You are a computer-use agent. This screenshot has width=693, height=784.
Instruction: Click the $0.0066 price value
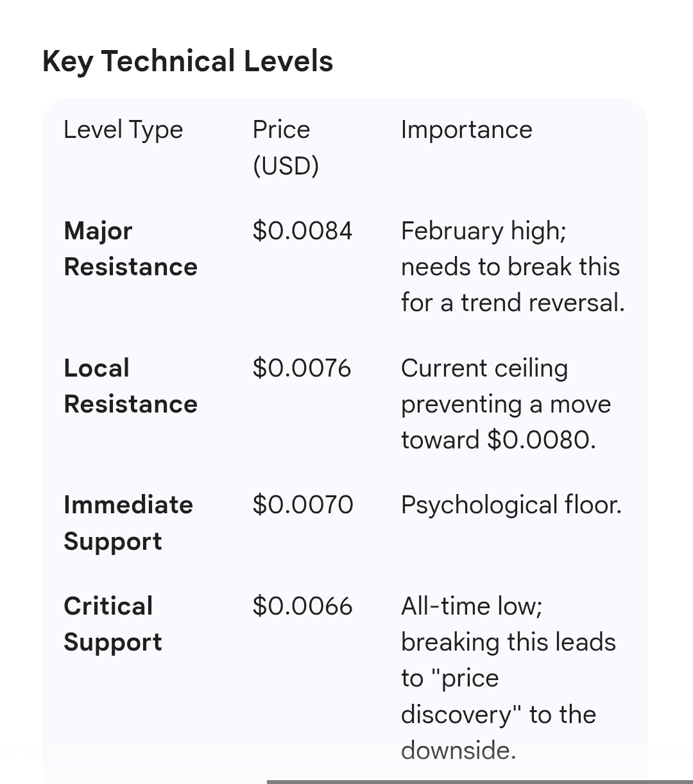point(302,606)
